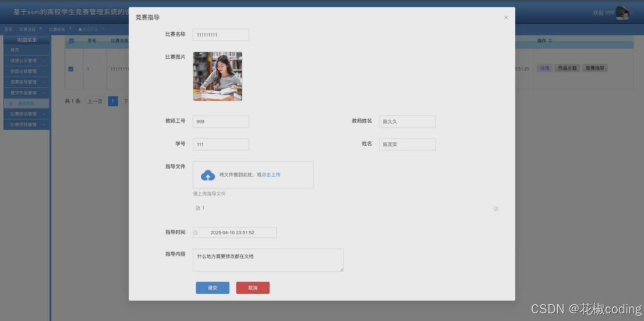Expand 比赛项目管理 menu chevron
Viewport: 644px width, 321px height.
(x=44, y=124)
